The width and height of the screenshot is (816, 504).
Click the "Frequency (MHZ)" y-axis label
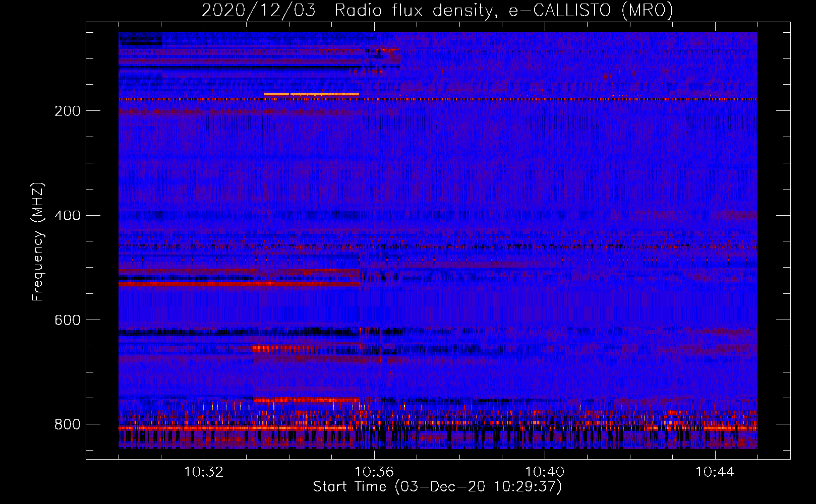point(38,242)
